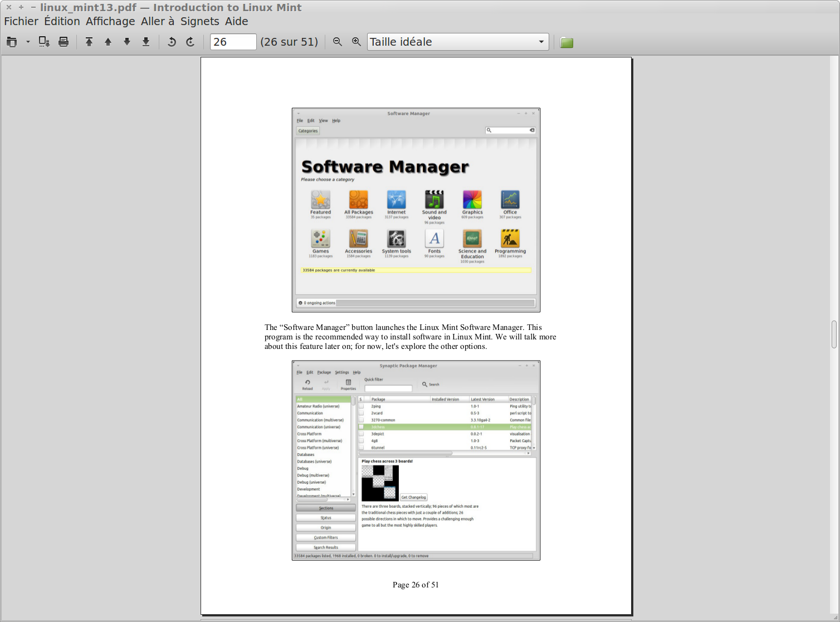
Task: Click All Packages icon in Software Manager image
Action: coord(358,200)
